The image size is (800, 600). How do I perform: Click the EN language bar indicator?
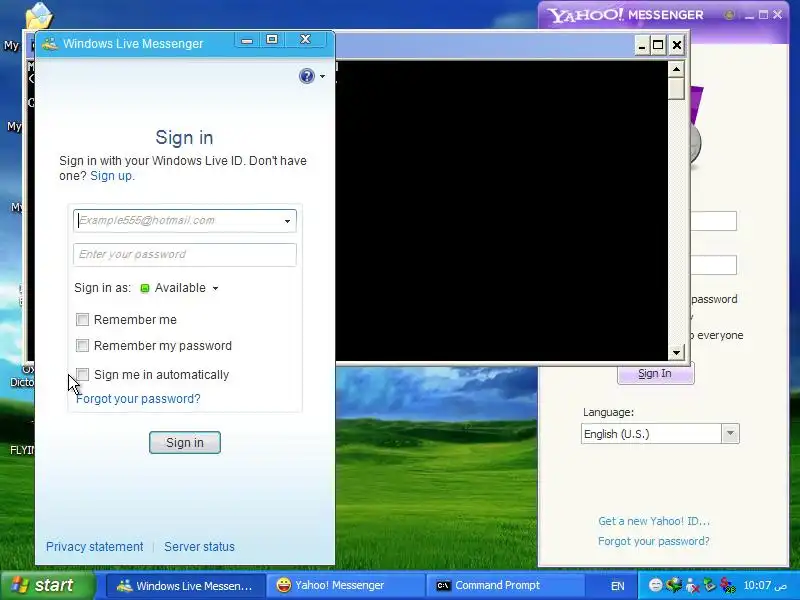click(x=617, y=586)
